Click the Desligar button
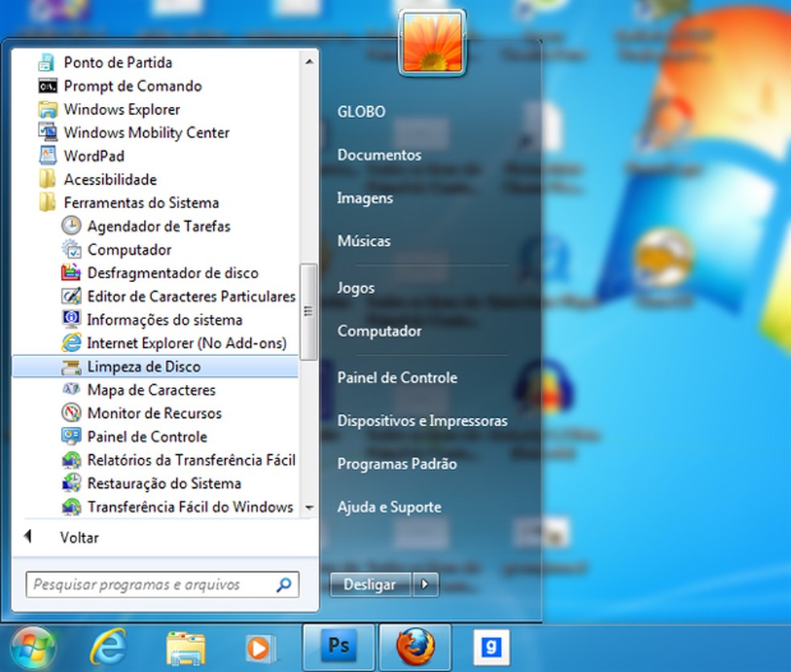Image resolution: width=791 pixels, height=672 pixels. pos(370,584)
